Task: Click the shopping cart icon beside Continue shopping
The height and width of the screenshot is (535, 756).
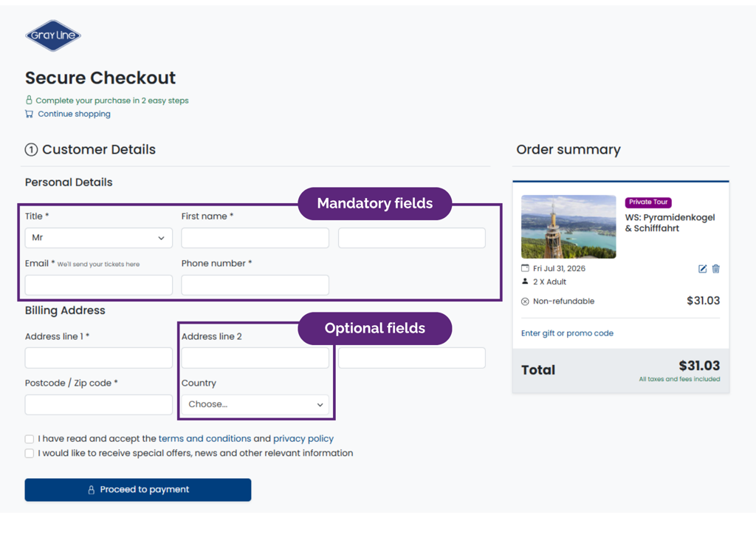Action: (x=30, y=114)
